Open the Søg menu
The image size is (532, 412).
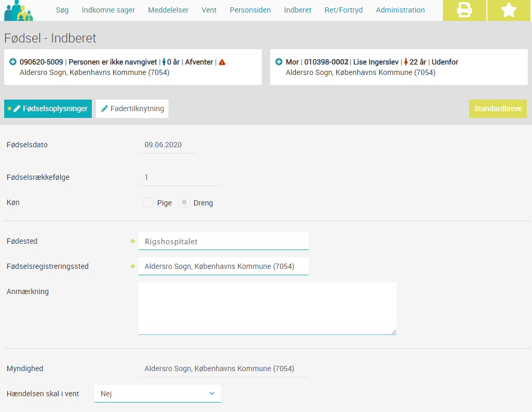(x=62, y=10)
